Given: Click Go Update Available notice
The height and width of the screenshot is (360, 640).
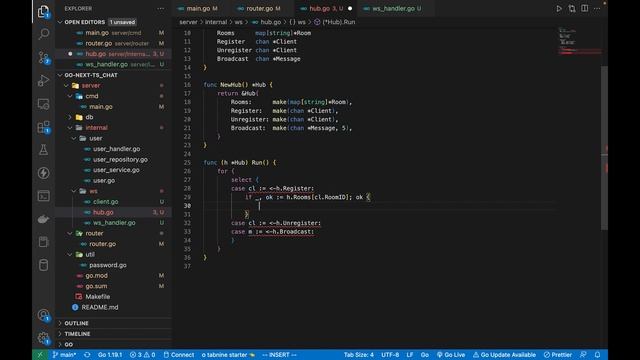Looking at the screenshot, I should 504,355.
